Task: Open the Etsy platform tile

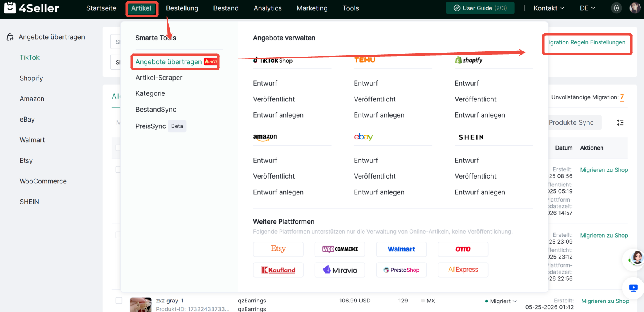Action: [x=278, y=249]
